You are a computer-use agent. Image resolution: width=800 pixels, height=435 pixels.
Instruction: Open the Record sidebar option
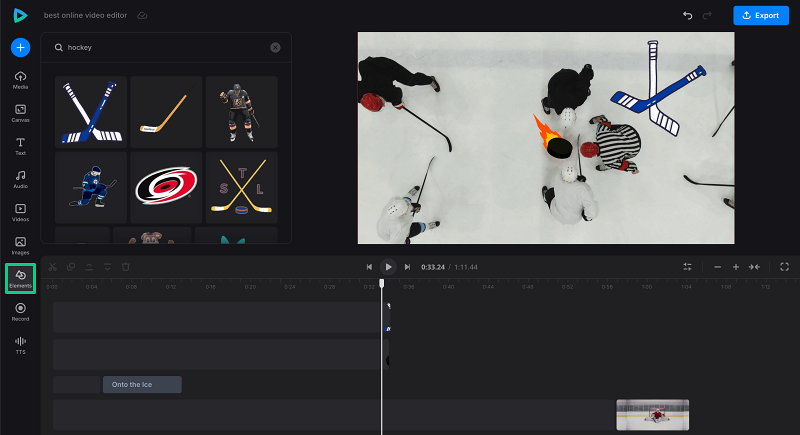click(20, 312)
